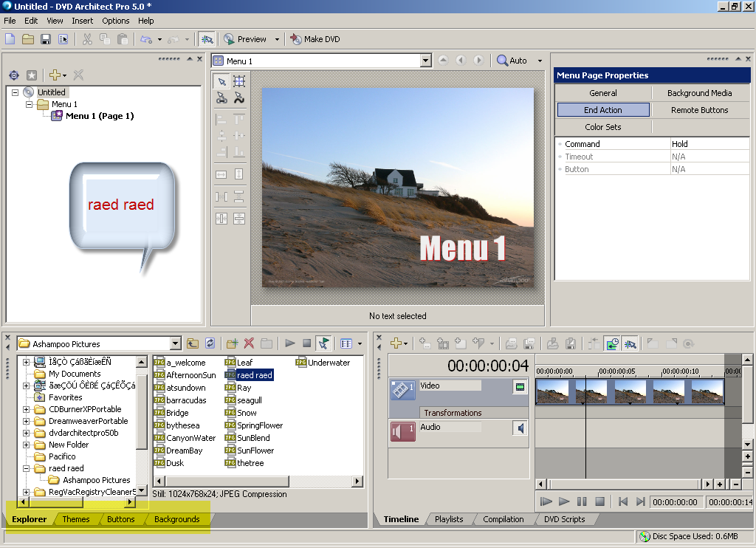Toggle the Video track green screen button
This screenshot has width=756, height=548.
(520, 387)
